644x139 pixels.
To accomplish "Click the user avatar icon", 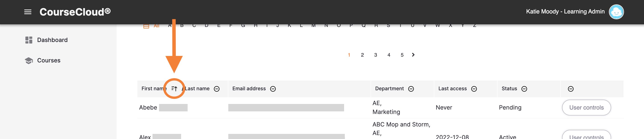I will click(616, 12).
